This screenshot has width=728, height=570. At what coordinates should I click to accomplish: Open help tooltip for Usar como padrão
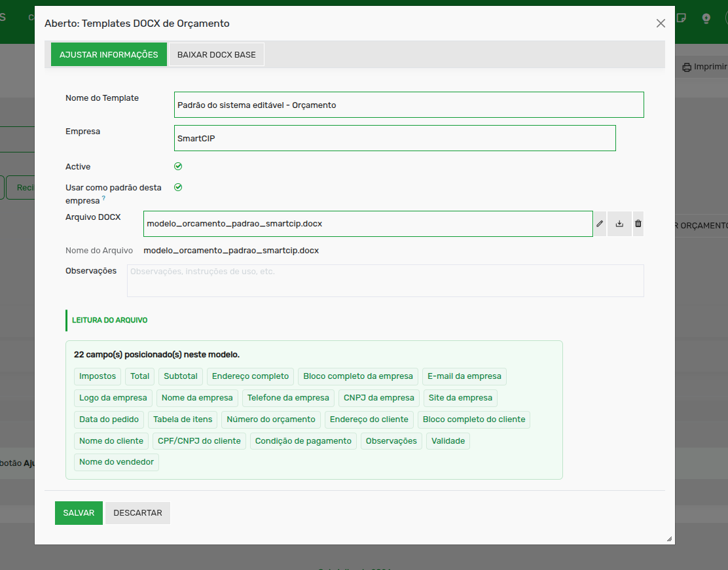tap(103, 198)
